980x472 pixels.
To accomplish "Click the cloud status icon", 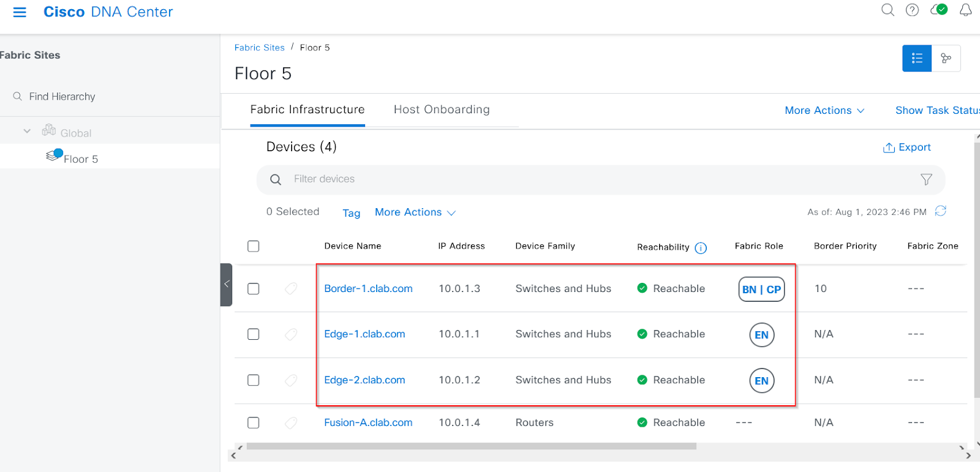I will 939,10.
